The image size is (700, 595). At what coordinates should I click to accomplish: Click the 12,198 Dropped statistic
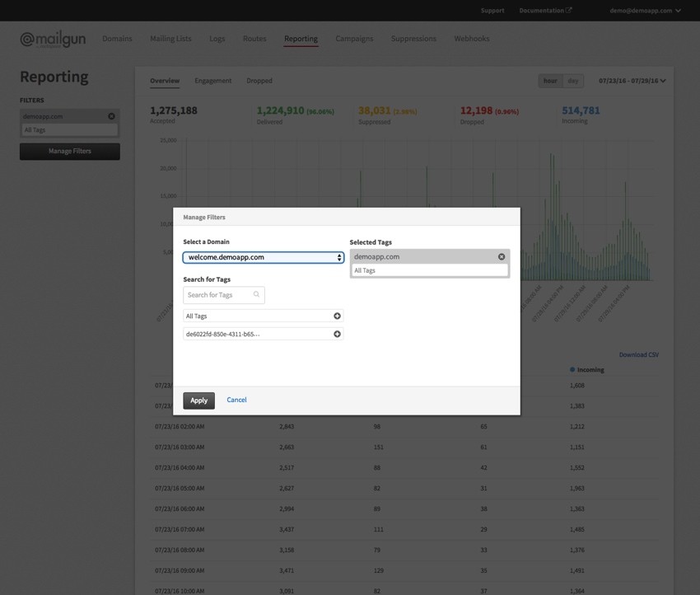489,115
